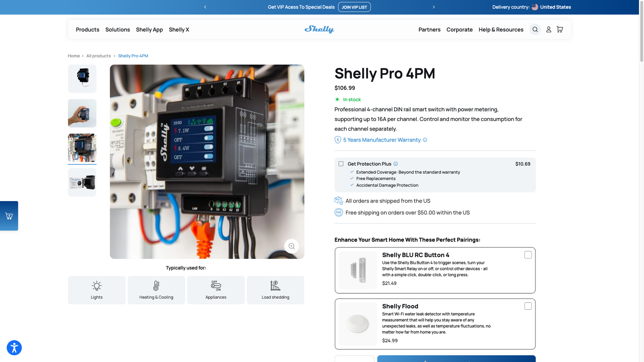Open the Shelly App menu
This screenshot has width=644, height=362.
149,30
